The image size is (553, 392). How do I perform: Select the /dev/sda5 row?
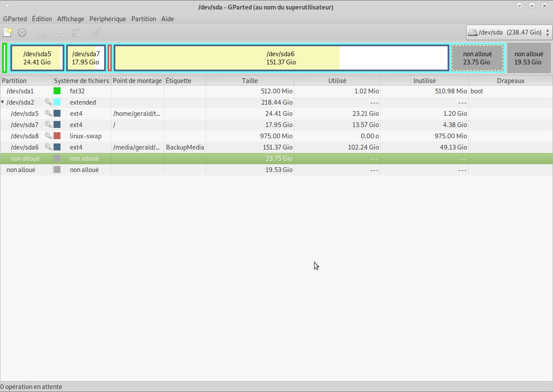(x=276, y=114)
